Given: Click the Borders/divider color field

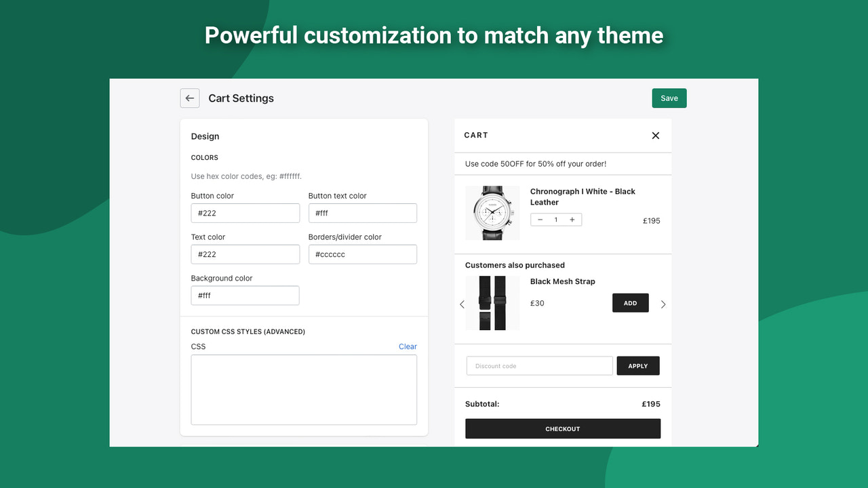Looking at the screenshot, I should coord(362,253).
